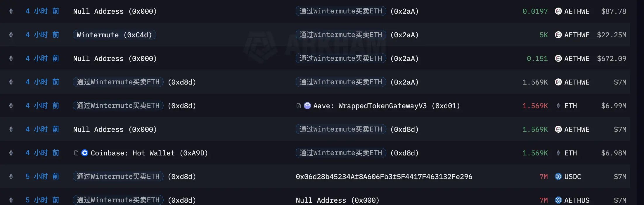The width and height of the screenshot is (644, 205).
Task: Open the Wintermute (0xC4d) sender entity
Action: coord(114,35)
